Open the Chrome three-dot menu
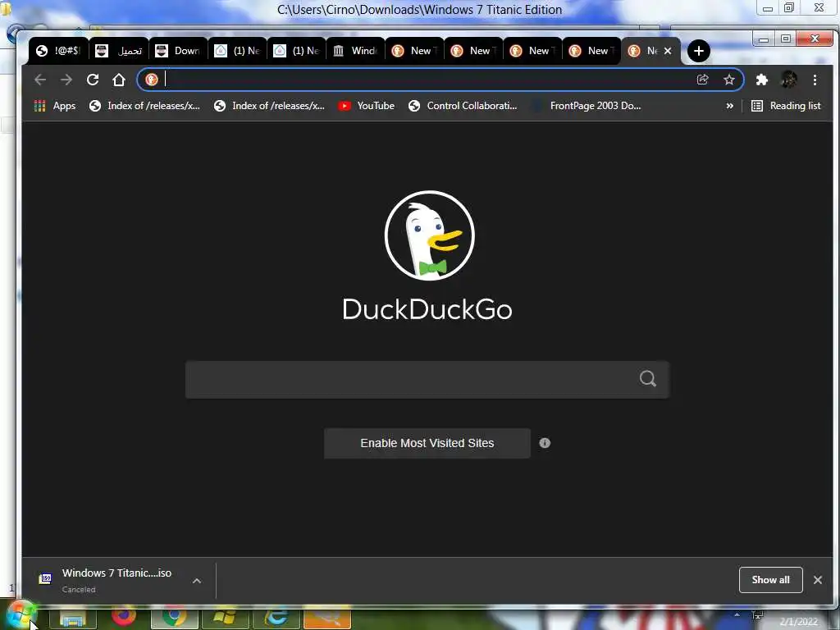The image size is (840, 630). point(815,80)
